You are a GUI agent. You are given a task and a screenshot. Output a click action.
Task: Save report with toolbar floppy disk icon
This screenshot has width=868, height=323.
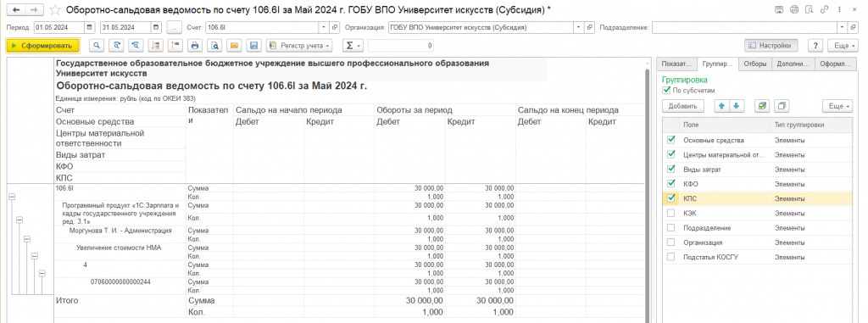pyautogui.click(x=253, y=46)
